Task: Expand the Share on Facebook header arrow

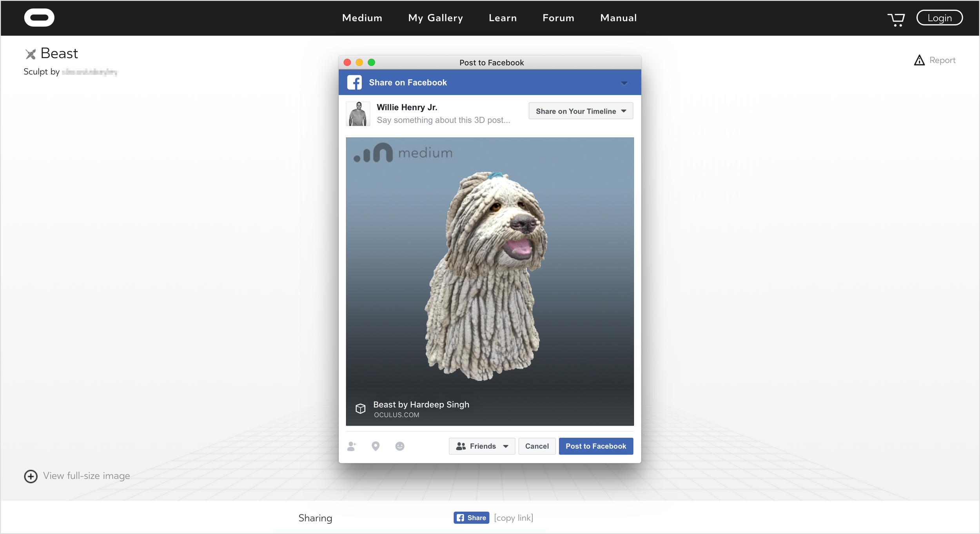Action: 624,83
